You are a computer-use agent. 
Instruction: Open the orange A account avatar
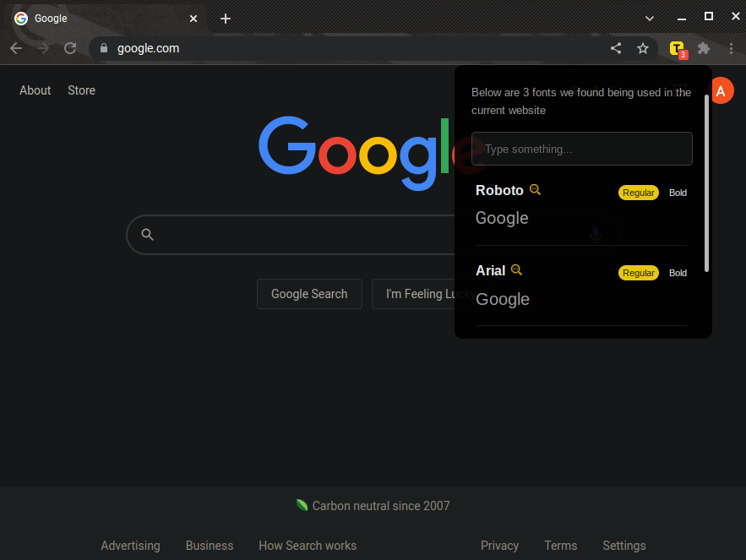(x=722, y=90)
